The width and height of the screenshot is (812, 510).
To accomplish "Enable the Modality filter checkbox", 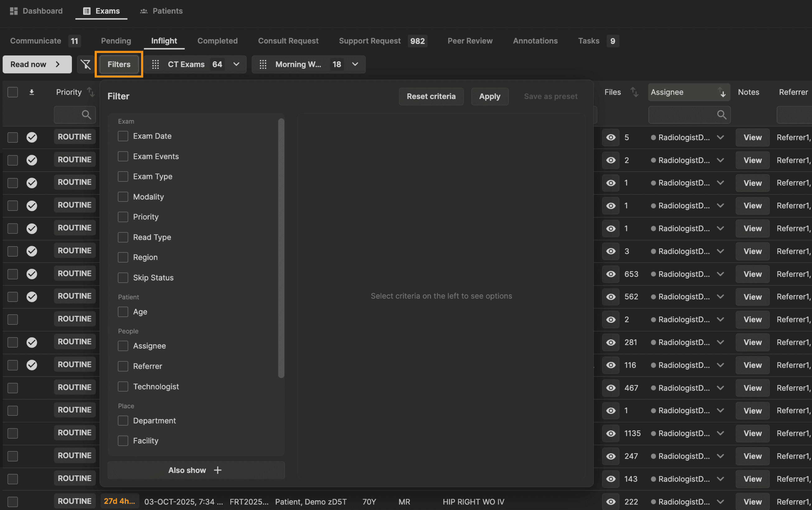I will [123, 197].
